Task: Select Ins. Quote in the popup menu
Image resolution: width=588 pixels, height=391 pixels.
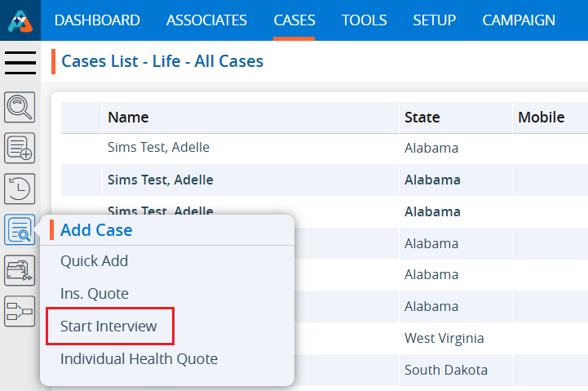Action: coord(94,294)
